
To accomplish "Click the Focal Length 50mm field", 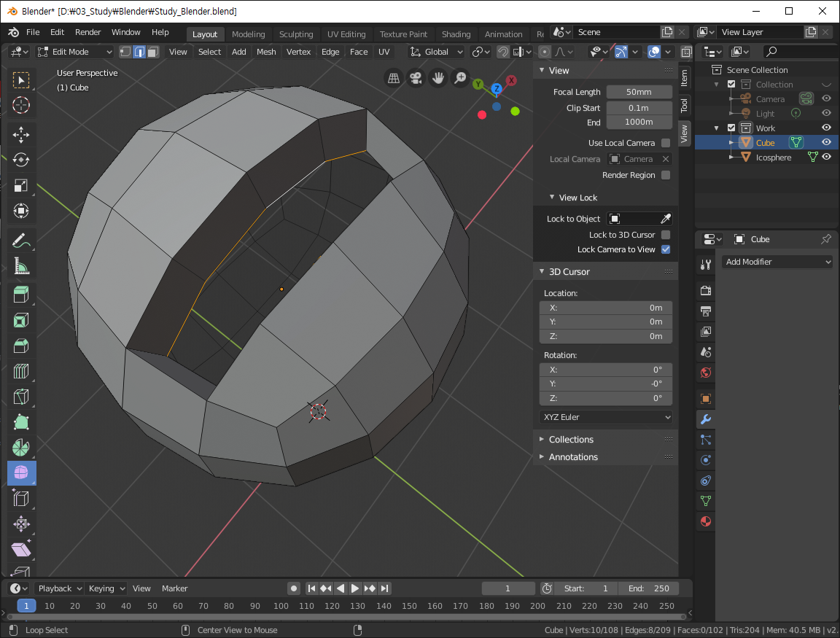I will pos(639,92).
